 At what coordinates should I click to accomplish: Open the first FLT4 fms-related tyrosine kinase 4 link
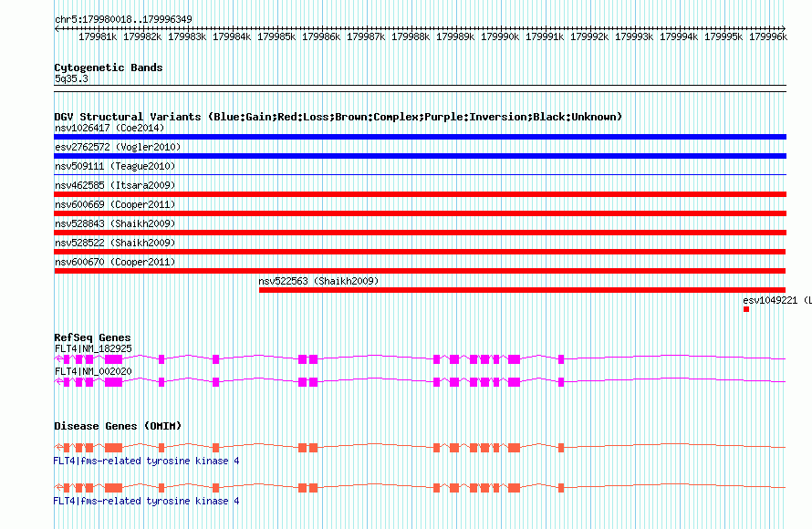[147, 461]
